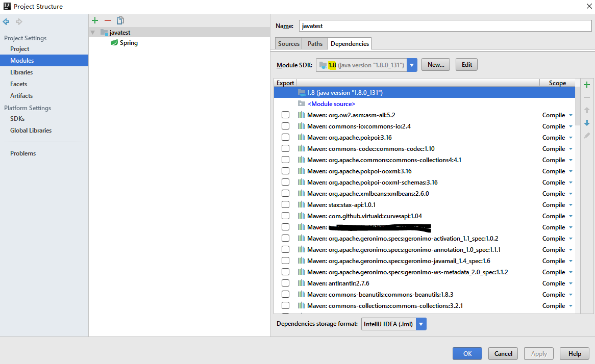
Task: Click the JDK 1.8 folder icon in list
Action: point(301,92)
